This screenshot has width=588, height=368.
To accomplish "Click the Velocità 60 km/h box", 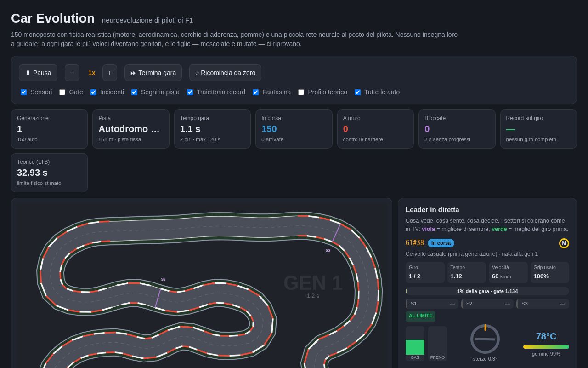I will (508, 272).
